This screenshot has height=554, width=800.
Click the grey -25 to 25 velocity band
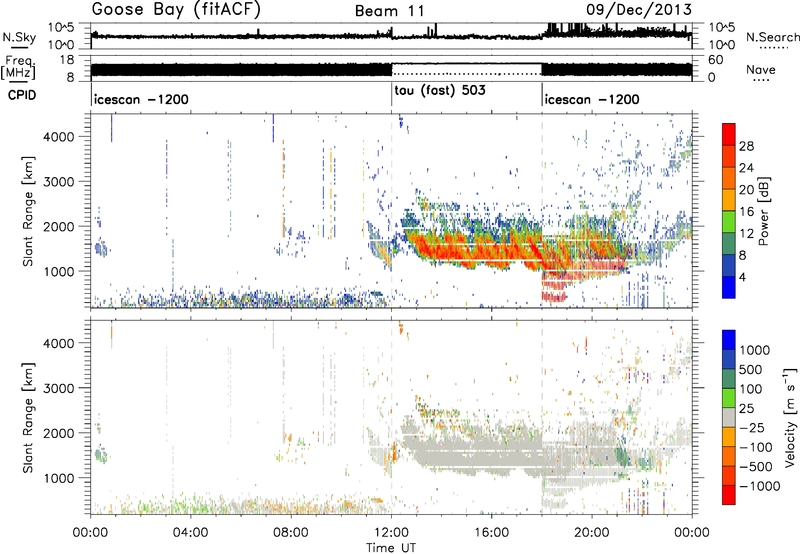tap(729, 418)
